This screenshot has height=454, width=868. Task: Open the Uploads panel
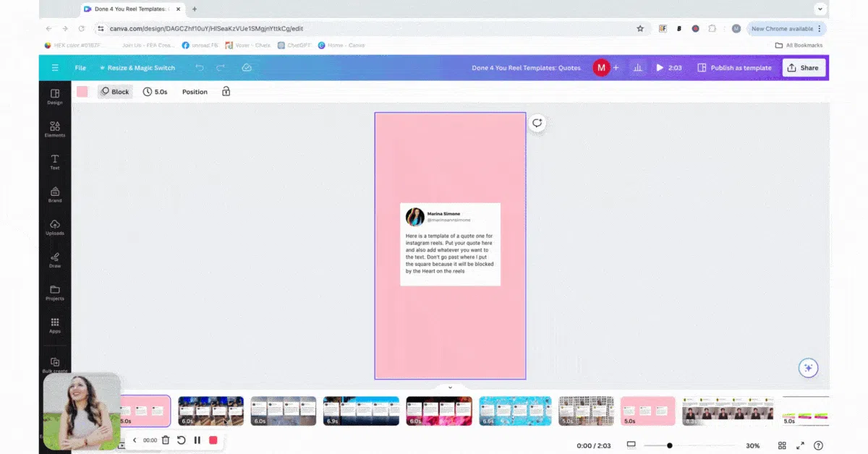55,228
